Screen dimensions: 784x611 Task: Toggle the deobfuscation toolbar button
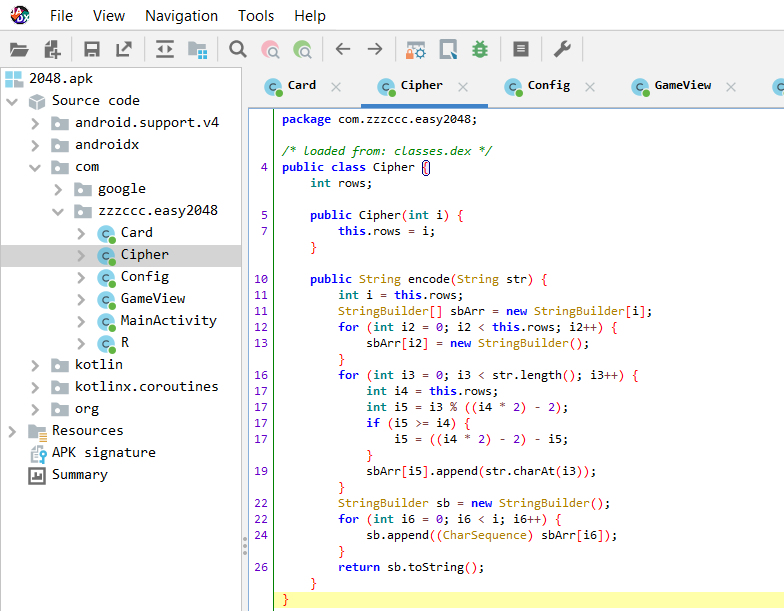tap(415, 49)
